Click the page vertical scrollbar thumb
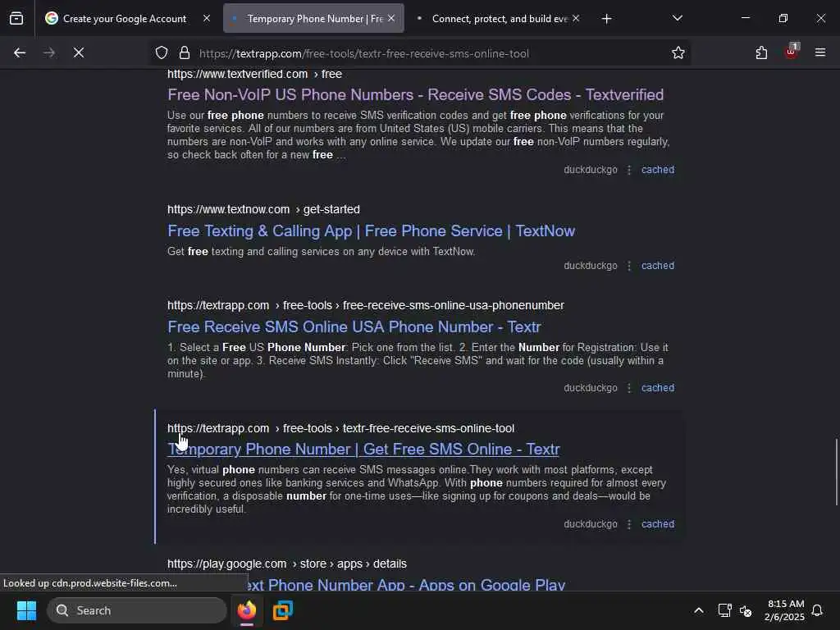 click(x=836, y=472)
